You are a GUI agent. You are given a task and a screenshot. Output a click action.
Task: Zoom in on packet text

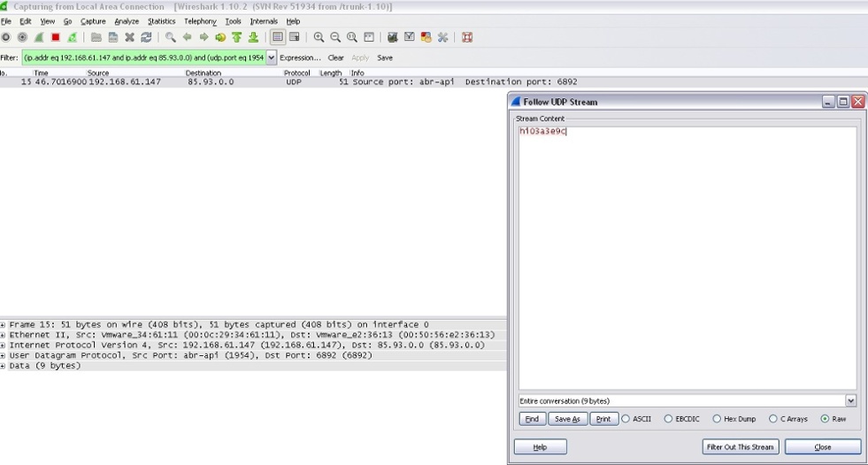click(319, 37)
